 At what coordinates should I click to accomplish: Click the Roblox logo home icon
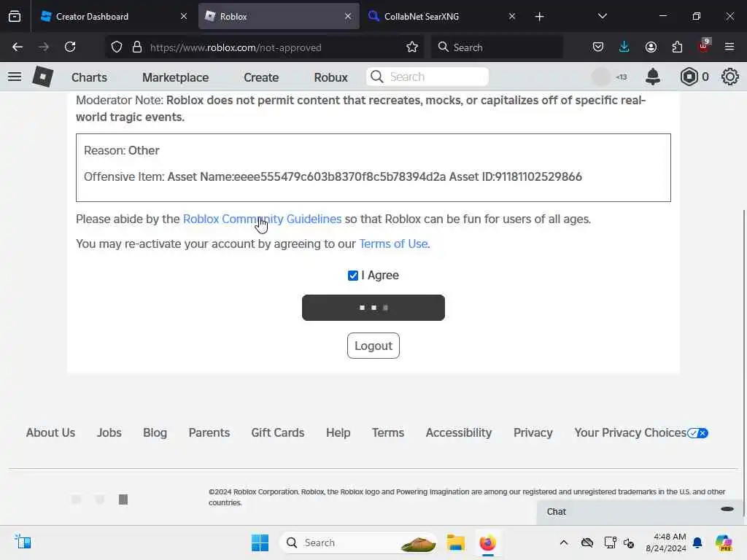(42, 77)
